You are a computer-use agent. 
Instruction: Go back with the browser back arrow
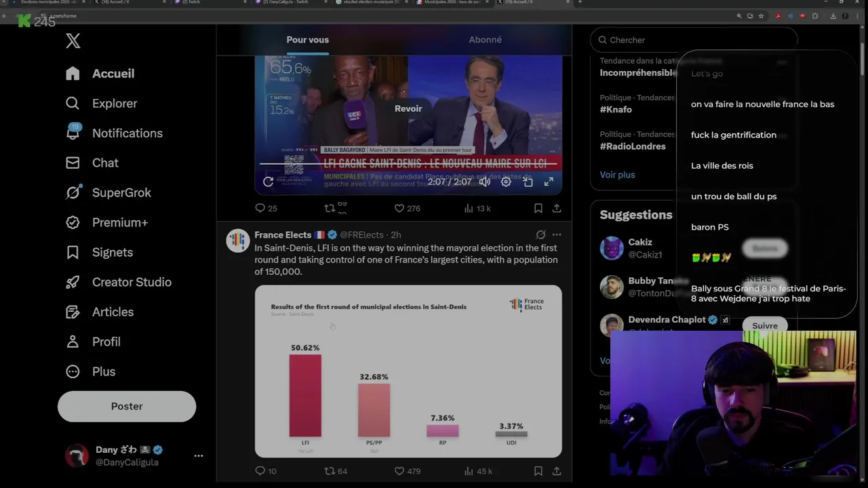[x=5, y=16]
